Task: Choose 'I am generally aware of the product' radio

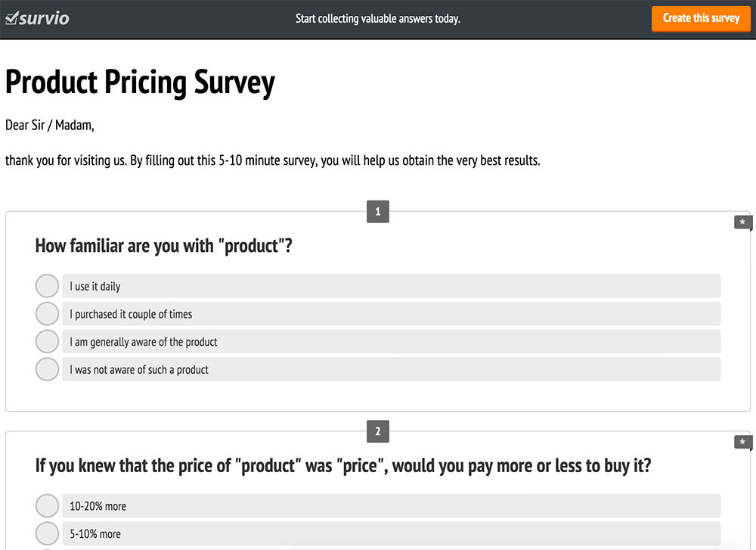Action: coord(47,342)
